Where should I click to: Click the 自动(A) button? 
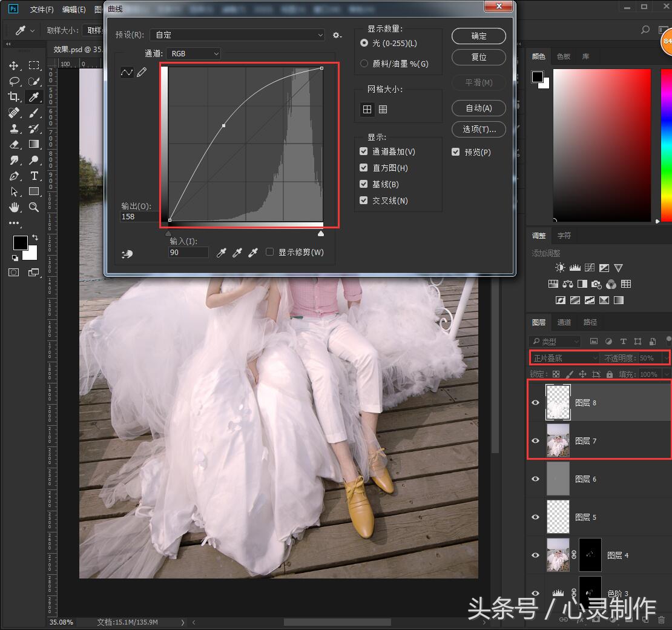(x=478, y=108)
